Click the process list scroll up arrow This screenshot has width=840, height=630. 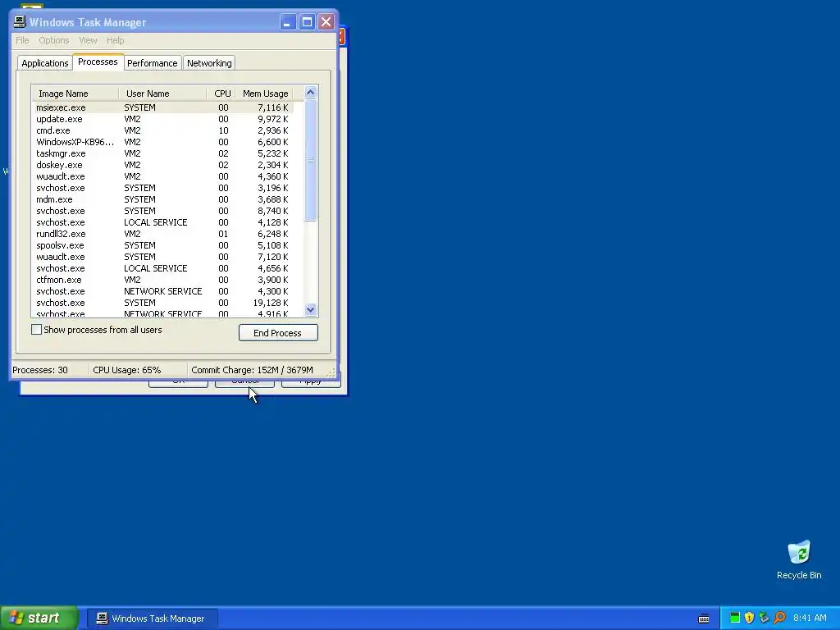[x=310, y=92]
